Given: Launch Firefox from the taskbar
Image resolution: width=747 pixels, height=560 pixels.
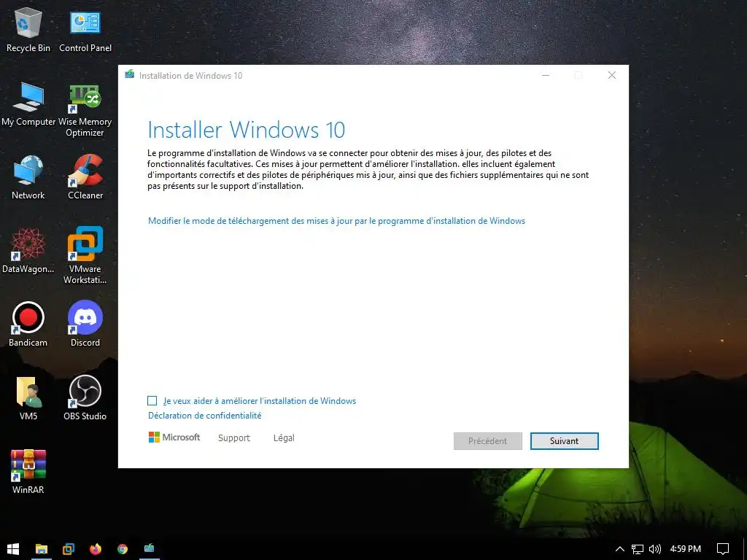Looking at the screenshot, I should [x=96, y=548].
